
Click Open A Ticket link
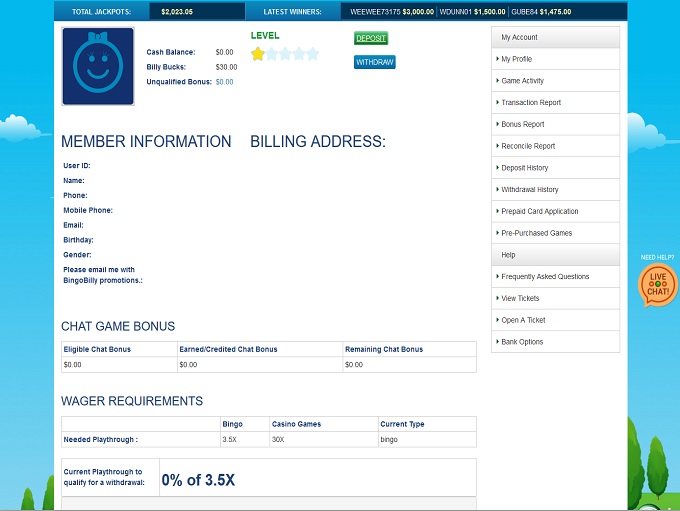click(523, 320)
